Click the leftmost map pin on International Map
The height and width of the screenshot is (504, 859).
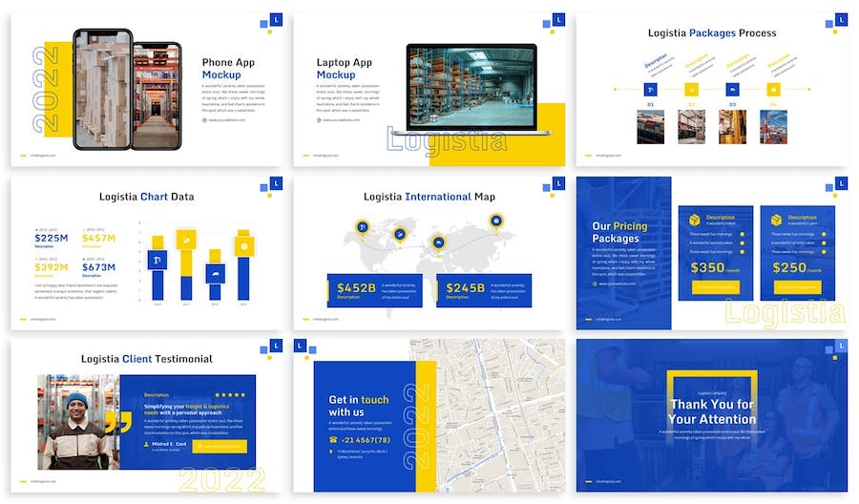tap(363, 227)
